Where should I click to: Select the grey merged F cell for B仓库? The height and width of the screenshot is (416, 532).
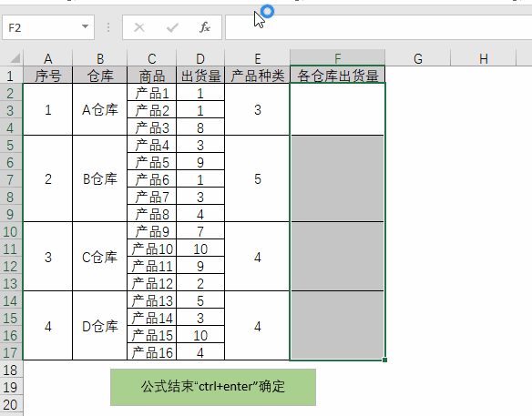tap(338, 178)
